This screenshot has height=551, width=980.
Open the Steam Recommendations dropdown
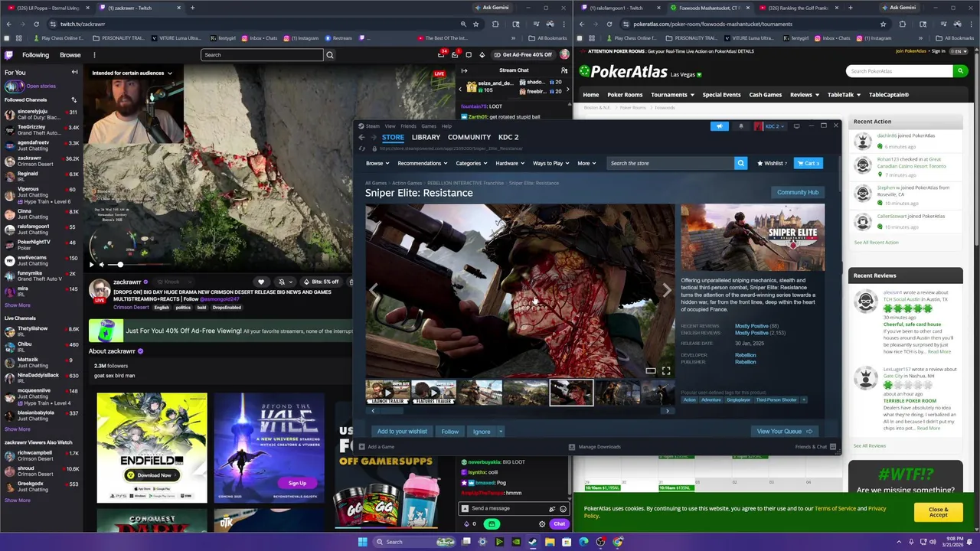422,163
